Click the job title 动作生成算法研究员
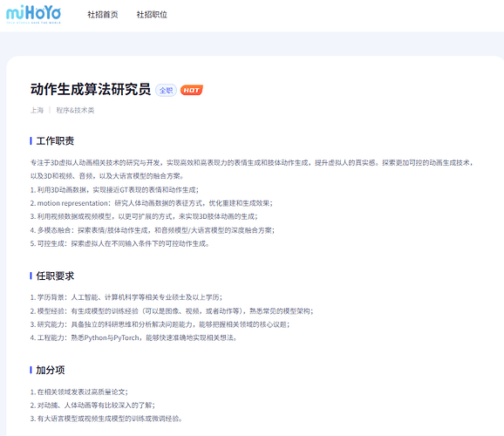 pos(91,90)
